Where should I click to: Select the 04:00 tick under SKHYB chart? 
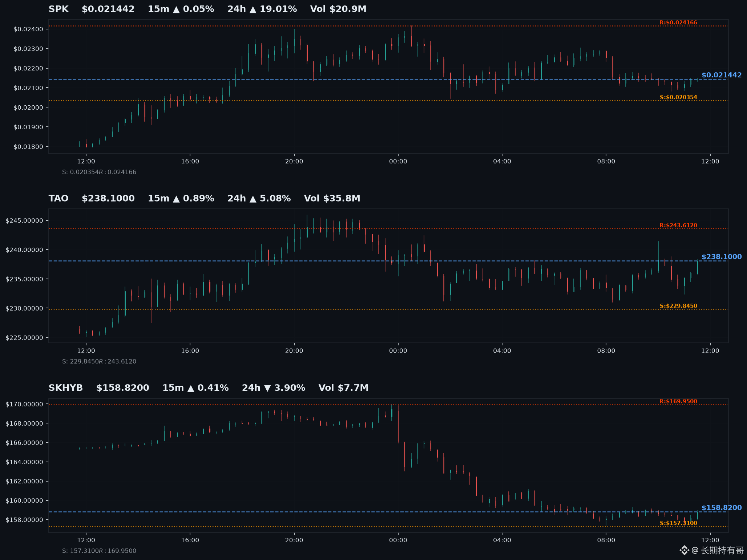click(x=502, y=540)
